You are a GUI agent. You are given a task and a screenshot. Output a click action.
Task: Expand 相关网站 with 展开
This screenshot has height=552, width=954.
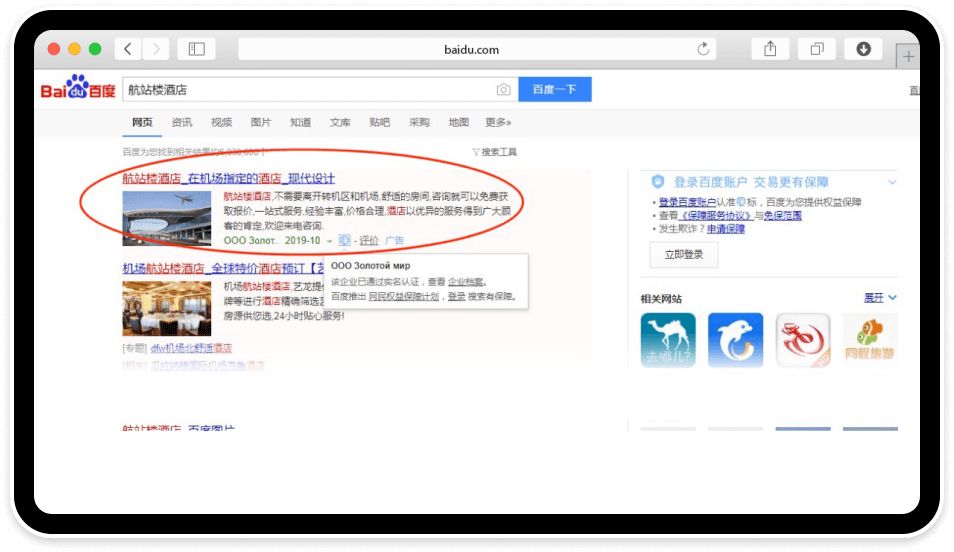880,298
